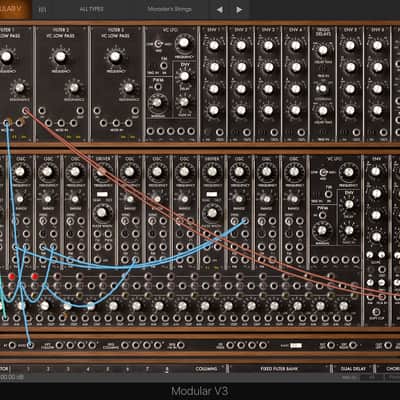Select lower-row VC LFO FM input jack
The height and width of the screenshot is (400, 400).
click(x=329, y=194)
